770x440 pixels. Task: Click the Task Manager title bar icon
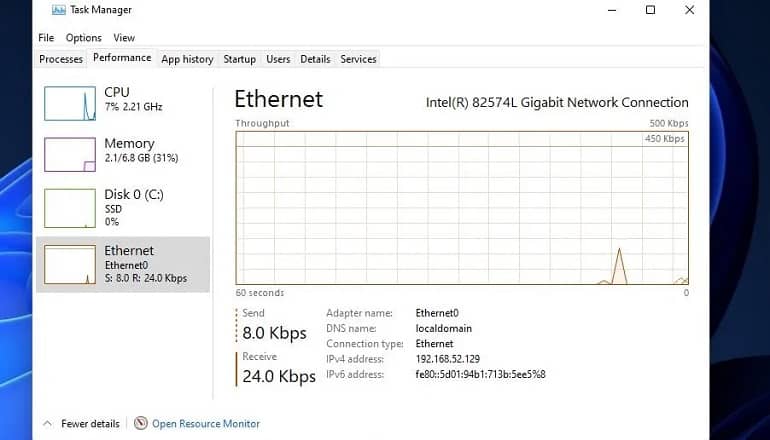pyautogui.click(x=58, y=10)
